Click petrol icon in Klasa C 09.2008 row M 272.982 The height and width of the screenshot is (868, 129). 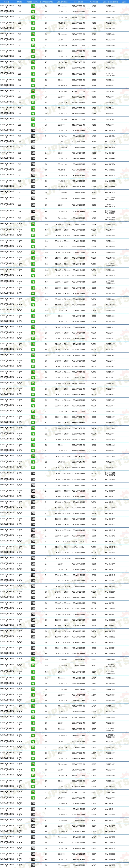(x=33, y=383)
